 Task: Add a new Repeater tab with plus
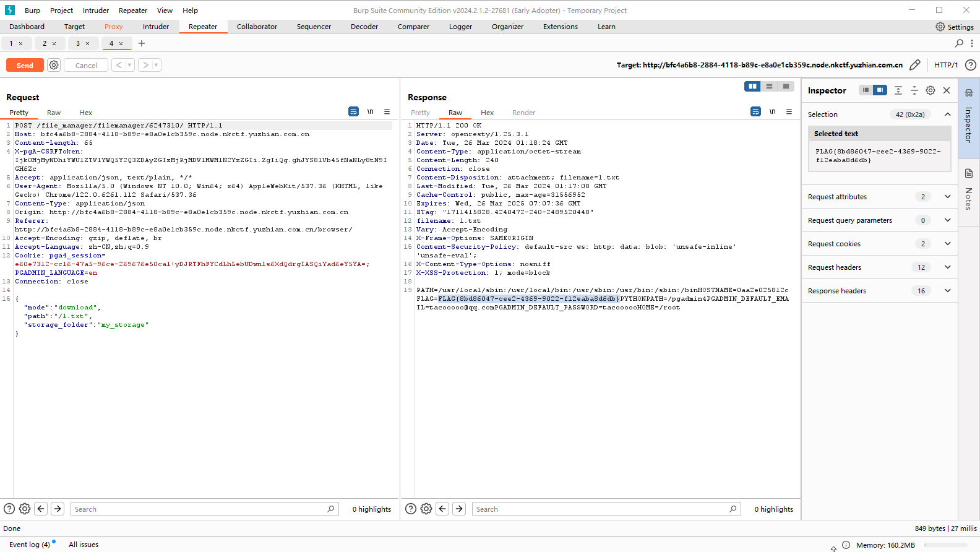(x=142, y=43)
